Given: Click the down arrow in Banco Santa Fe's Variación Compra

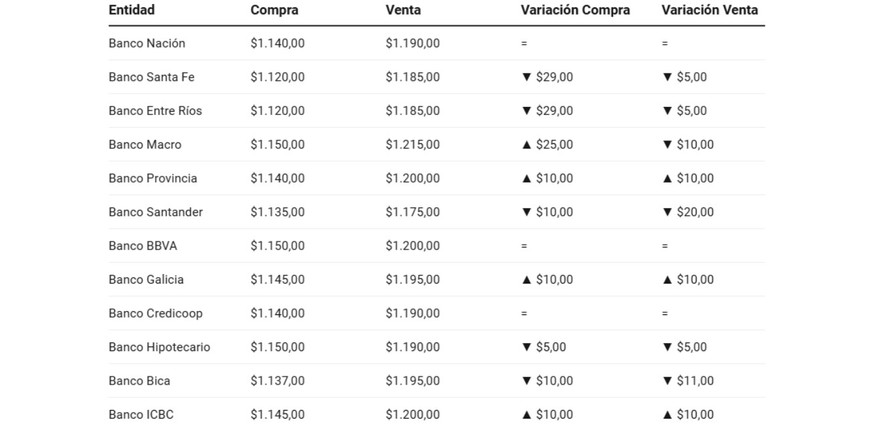Looking at the screenshot, I should (527, 77).
